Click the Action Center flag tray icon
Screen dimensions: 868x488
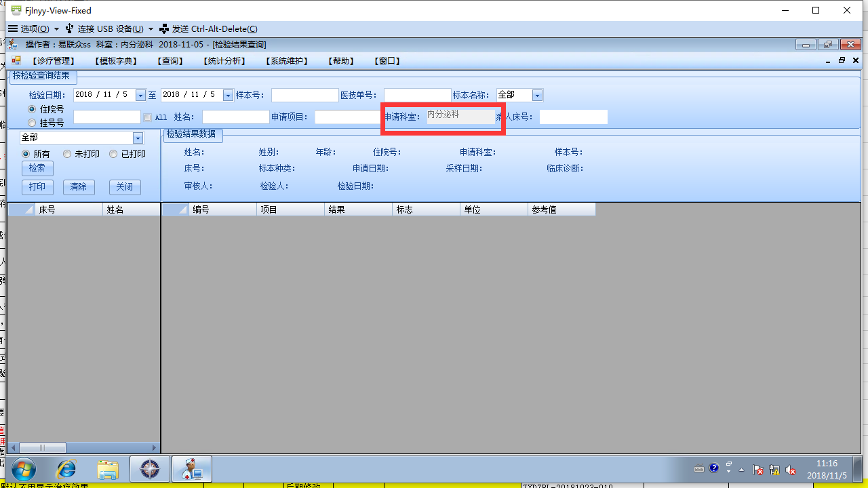pyautogui.click(x=758, y=469)
